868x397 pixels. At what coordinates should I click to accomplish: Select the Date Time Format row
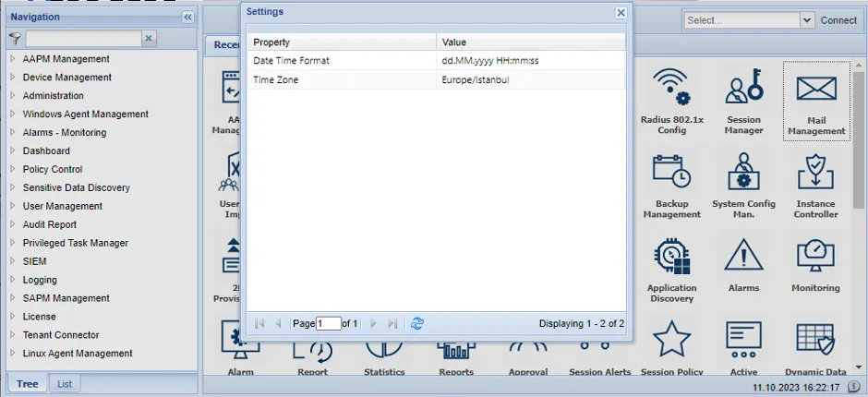[x=436, y=60]
